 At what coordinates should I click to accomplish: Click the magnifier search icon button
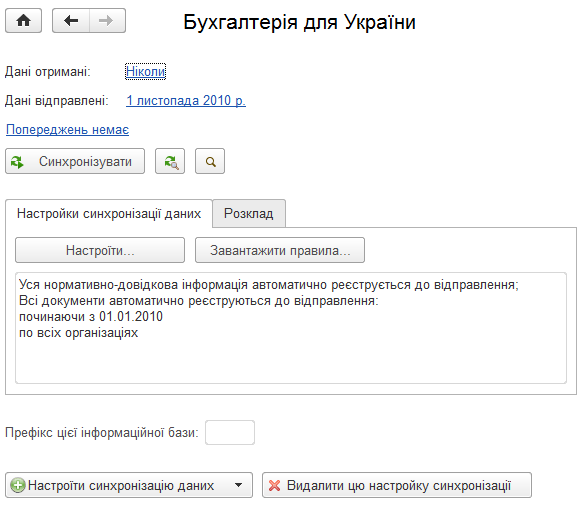click(x=210, y=161)
